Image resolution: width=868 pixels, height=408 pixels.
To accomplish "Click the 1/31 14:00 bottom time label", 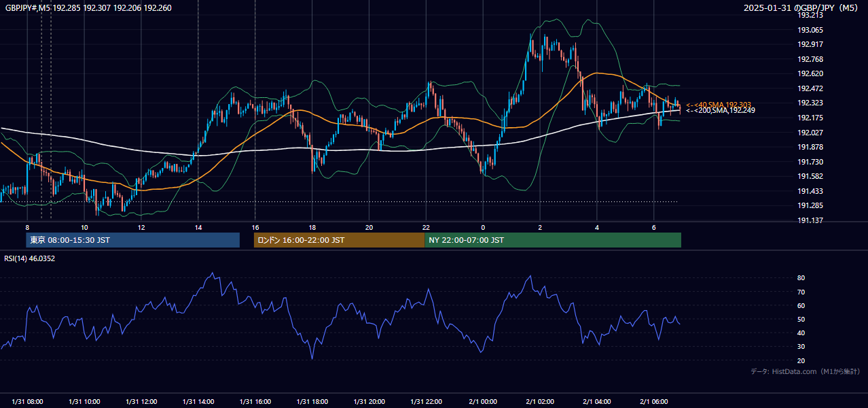I will point(198,402).
